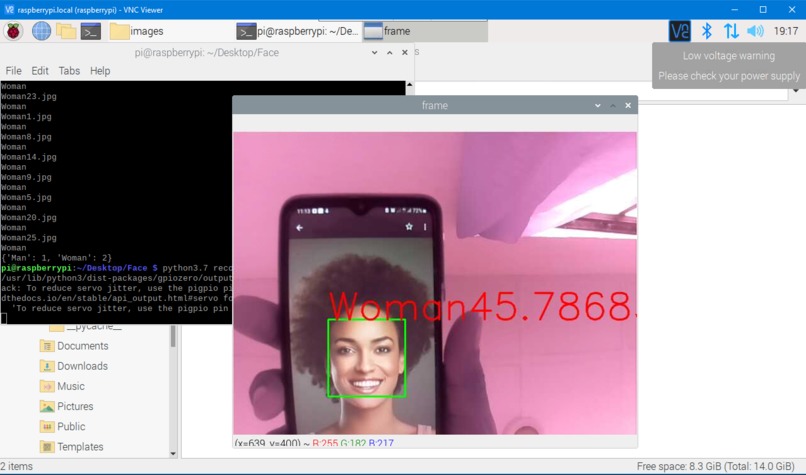The height and width of the screenshot is (475, 806).
Task: Click the Public folder icon
Action: [47, 427]
